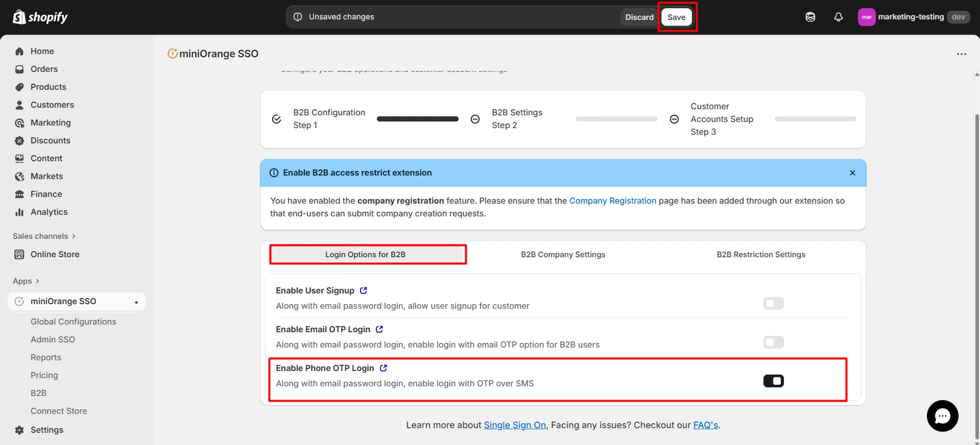Click the Discounts badge icon
The width and height of the screenshot is (980, 445).
19,140
